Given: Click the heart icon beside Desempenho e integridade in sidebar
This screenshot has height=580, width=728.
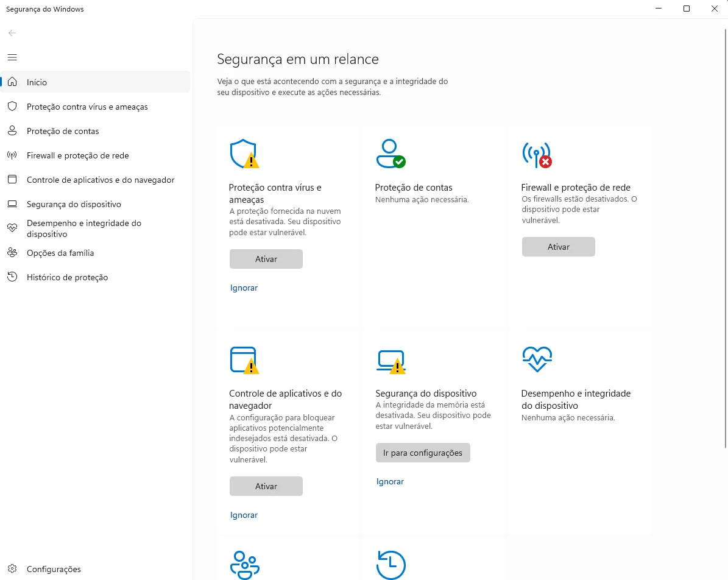Looking at the screenshot, I should pos(12,228).
